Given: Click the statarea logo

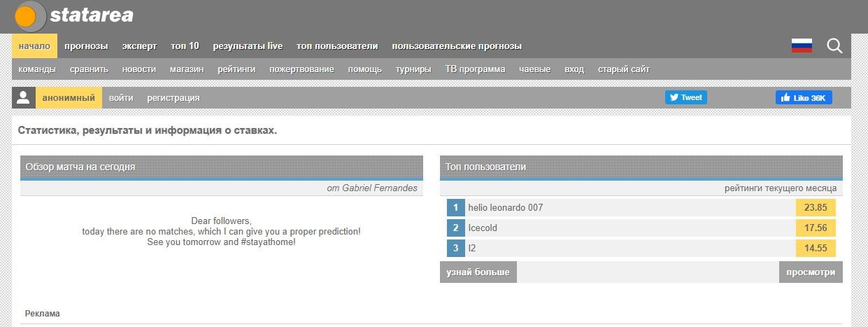Looking at the screenshot, I should 73,16.
